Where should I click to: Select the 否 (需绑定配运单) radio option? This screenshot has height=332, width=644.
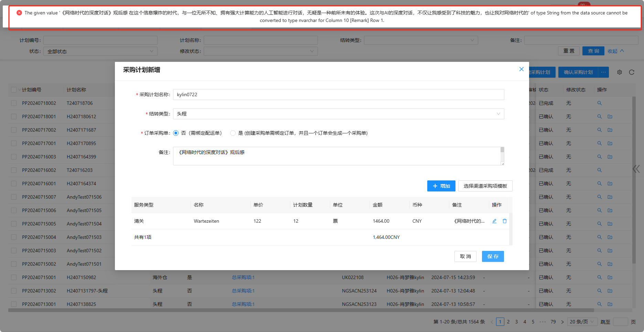pos(176,133)
